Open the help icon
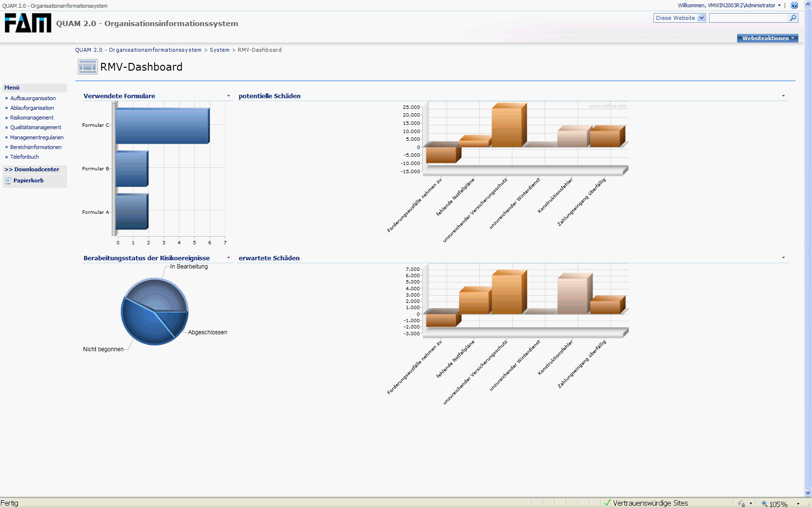This screenshot has width=812, height=508. click(x=794, y=5)
